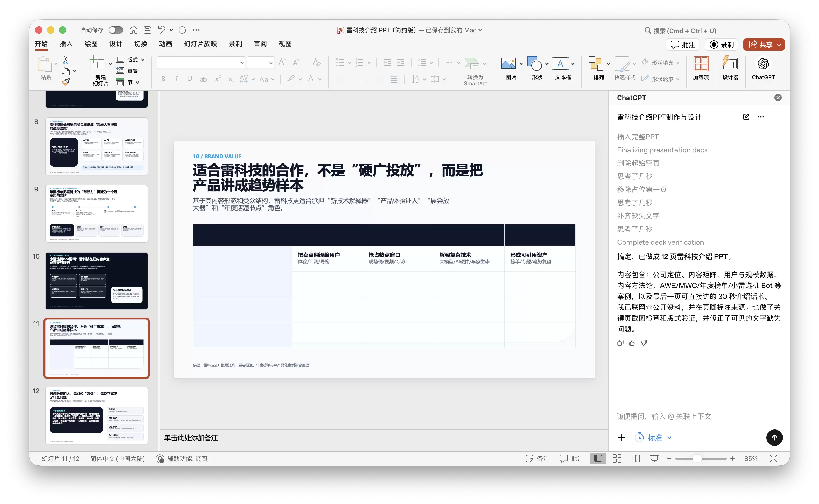
Task: Click the search field (搜索)
Action: (x=681, y=31)
